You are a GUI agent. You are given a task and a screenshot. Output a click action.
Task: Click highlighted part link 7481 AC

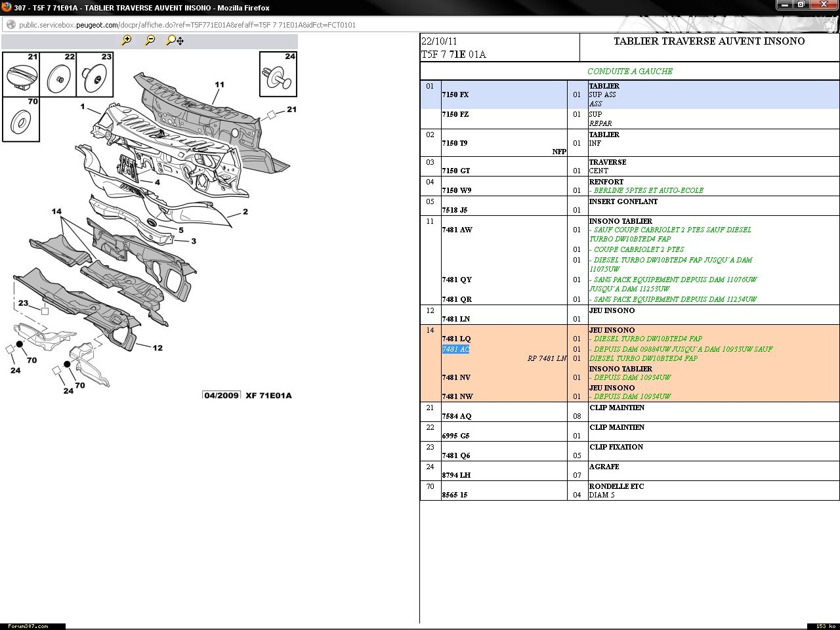pos(455,349)
